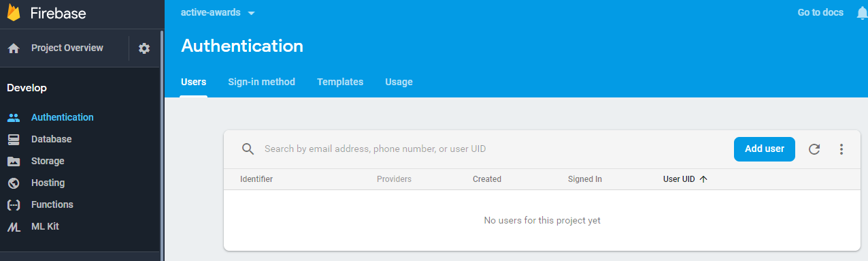Select Database in the sidebar
The width and height of the screenshot is (868, 261).
(x=51, y=139)
